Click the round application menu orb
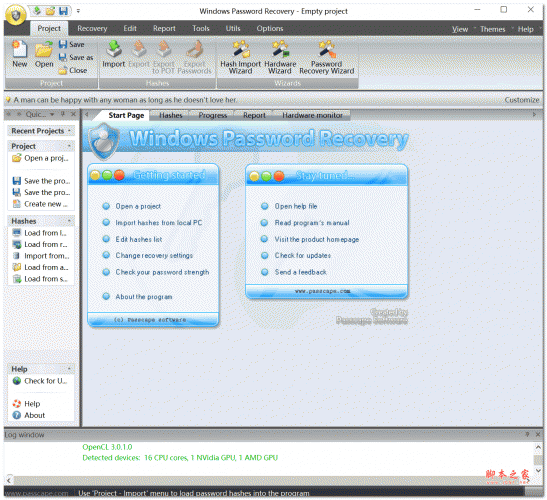Viewport: 547px width, 500px height. (x=16, y=14)
